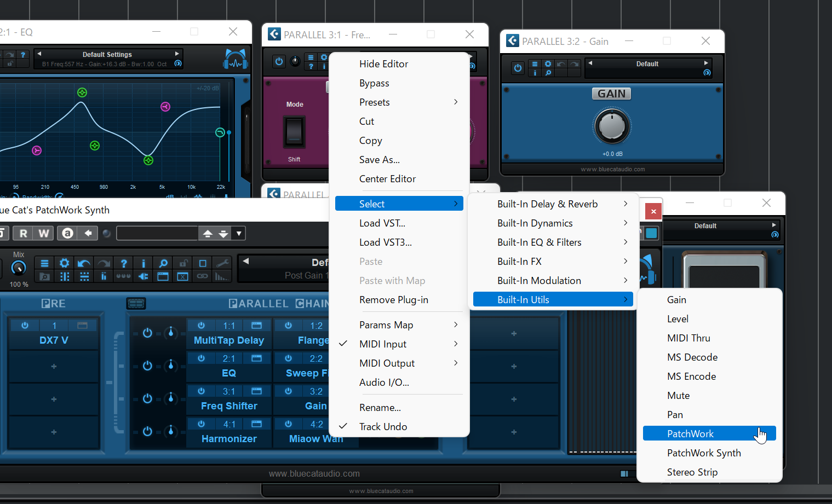This screenshot has width=832, height=504.
Task: Open the PatchWork Synth main menu icon
Action: [x=45, y=263]
